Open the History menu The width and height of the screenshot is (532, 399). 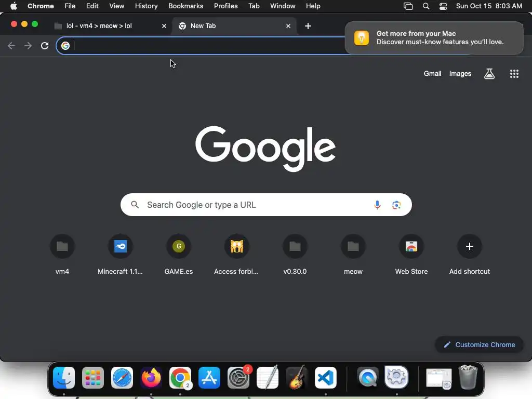pos(146,6)
